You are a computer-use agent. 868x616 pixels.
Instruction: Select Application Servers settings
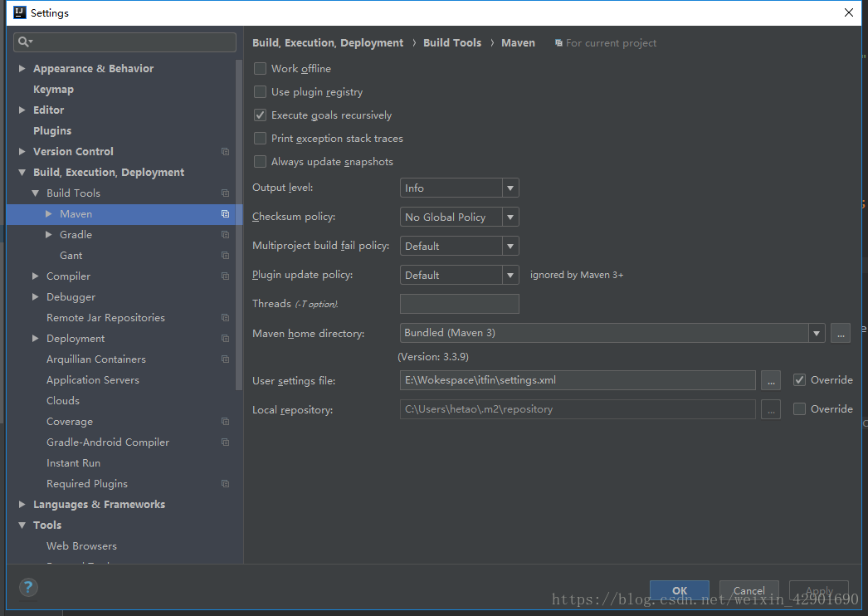[x=92, y=380]
